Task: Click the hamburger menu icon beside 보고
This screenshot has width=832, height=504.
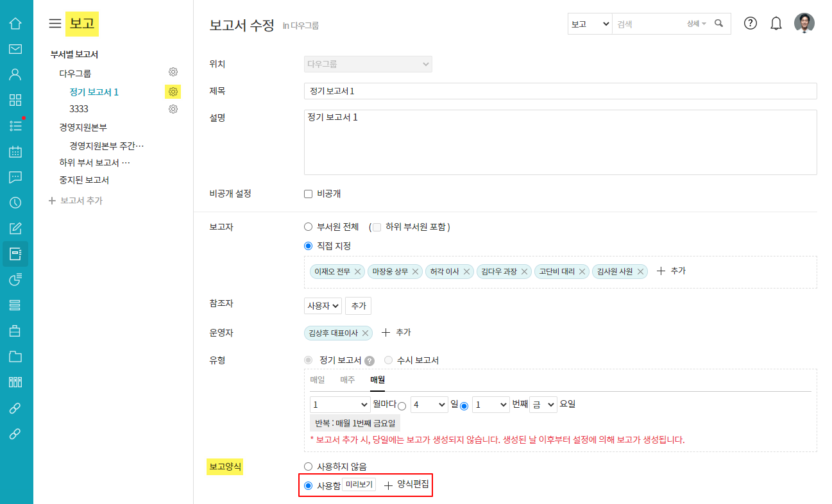Action: pos(55,24)
